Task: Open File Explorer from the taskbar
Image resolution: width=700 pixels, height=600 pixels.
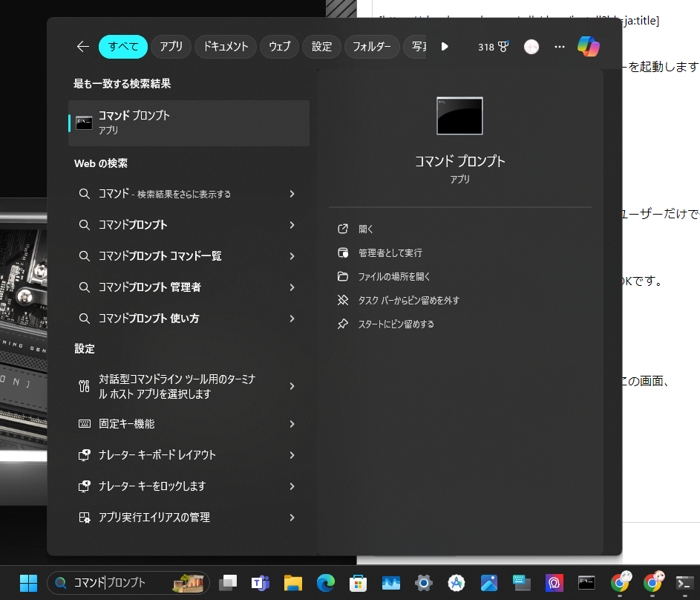Action: coord(293,583)
